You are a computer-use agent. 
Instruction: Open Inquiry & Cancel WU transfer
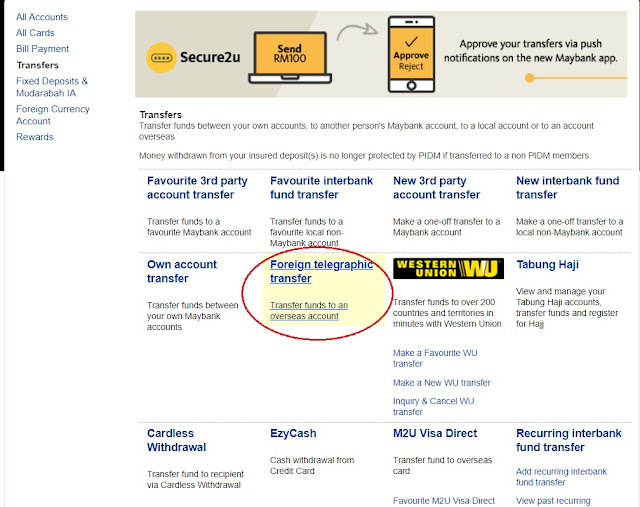(x=433, y=407)
